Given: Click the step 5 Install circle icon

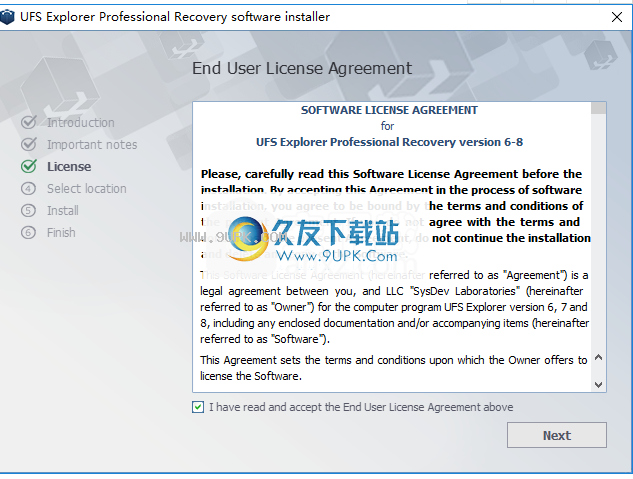Looking at the screenshot, I should (x=28, y=211).
